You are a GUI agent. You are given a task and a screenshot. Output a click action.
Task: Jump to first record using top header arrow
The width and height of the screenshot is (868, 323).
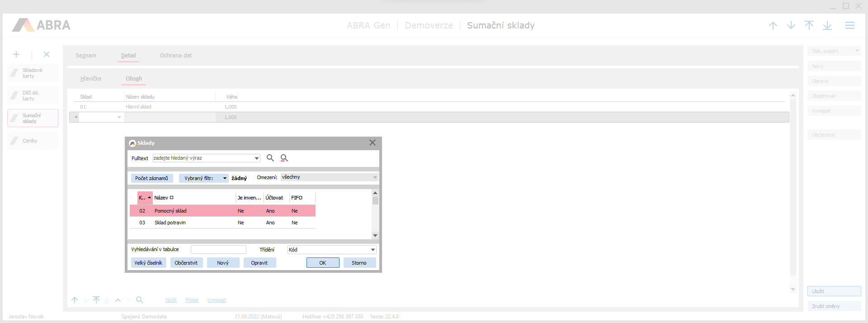(x=809, y=26)
